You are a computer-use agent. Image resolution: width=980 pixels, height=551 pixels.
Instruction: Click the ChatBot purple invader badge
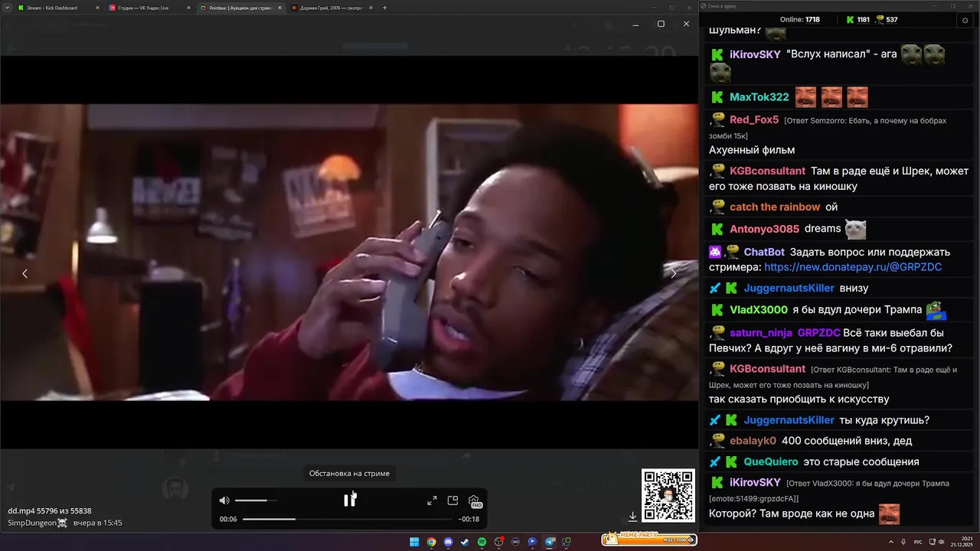coord(715,252)
